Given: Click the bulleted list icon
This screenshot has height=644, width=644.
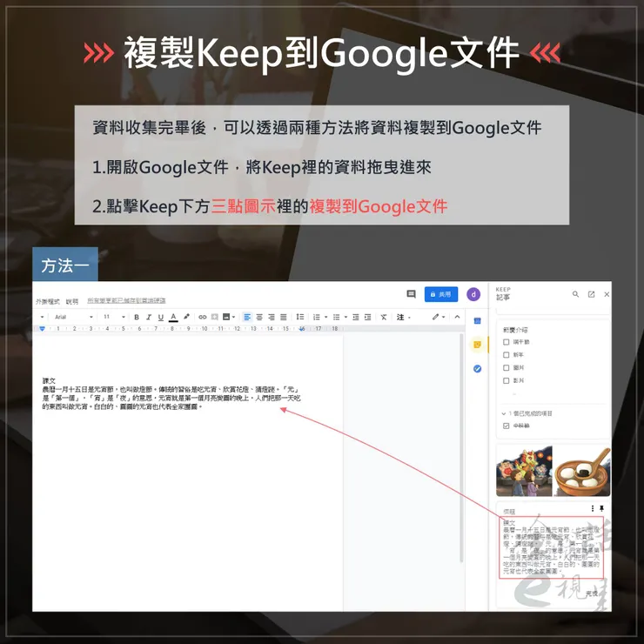Looking at the screenshot, I should point(337,317).
